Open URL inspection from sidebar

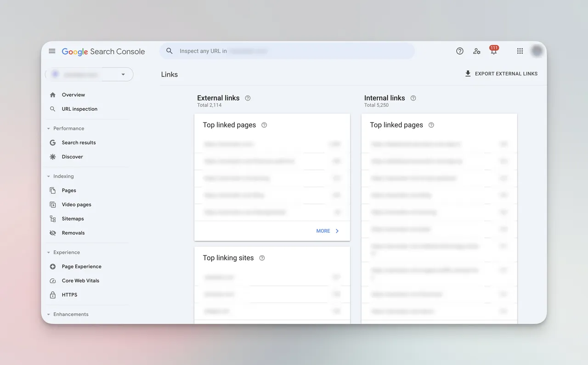point(79,109)
